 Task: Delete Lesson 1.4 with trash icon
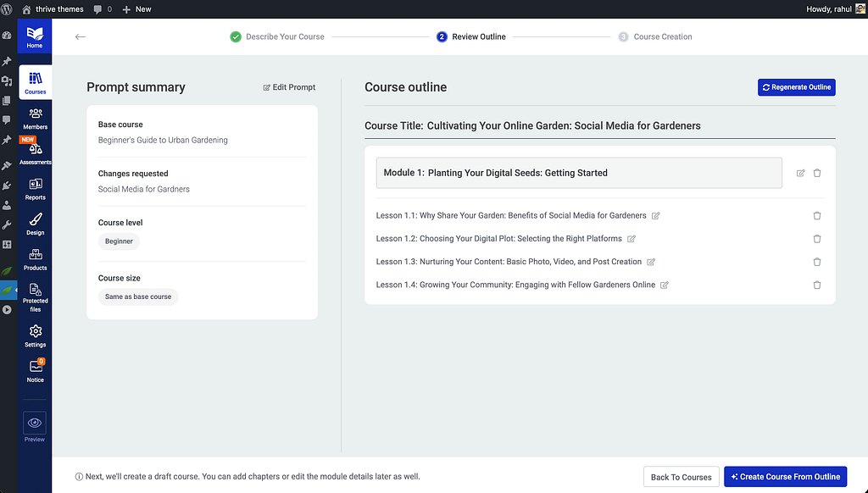tap(817, 285)
